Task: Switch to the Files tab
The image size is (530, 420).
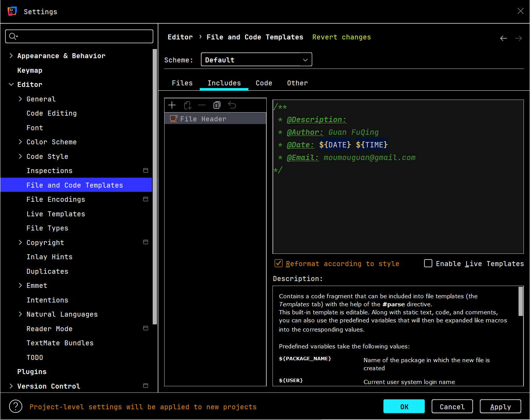Action: pos(182,83)
